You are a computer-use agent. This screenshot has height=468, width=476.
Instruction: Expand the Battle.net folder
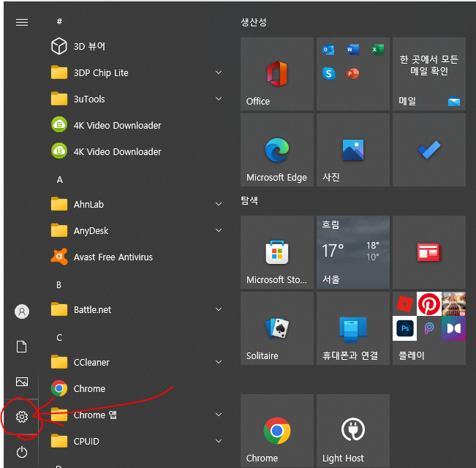219,309
